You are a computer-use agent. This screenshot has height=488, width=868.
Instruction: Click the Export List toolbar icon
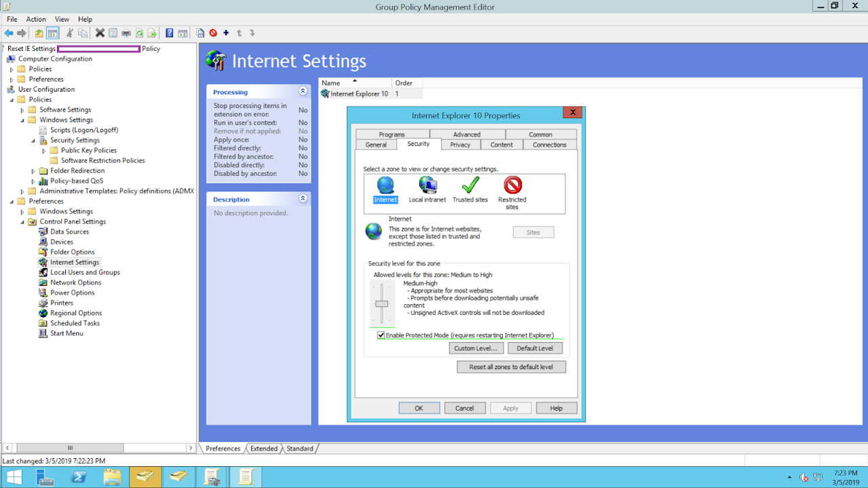152,33
